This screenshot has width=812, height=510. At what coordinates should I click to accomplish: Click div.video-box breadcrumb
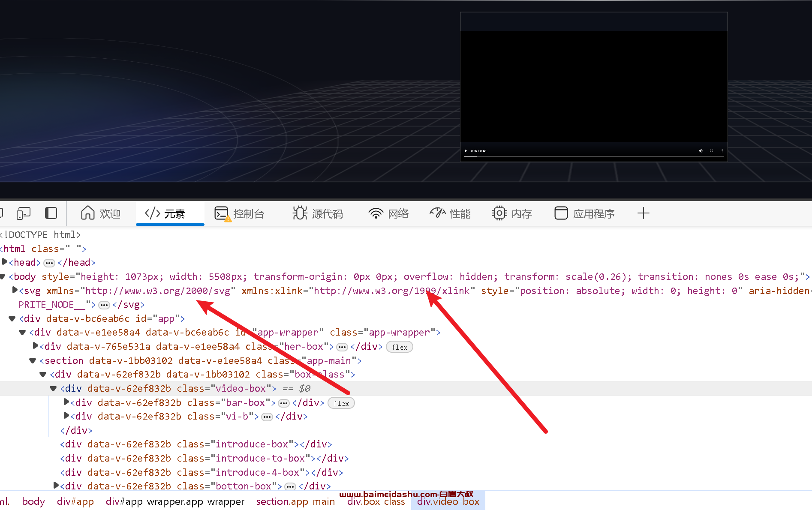(x=448, y=501)
